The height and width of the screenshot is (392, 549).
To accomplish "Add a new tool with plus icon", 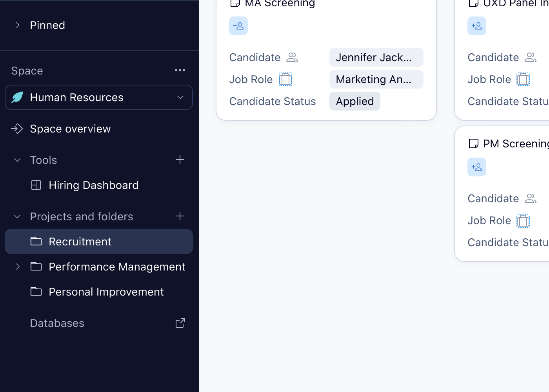I will coord(180,160).
